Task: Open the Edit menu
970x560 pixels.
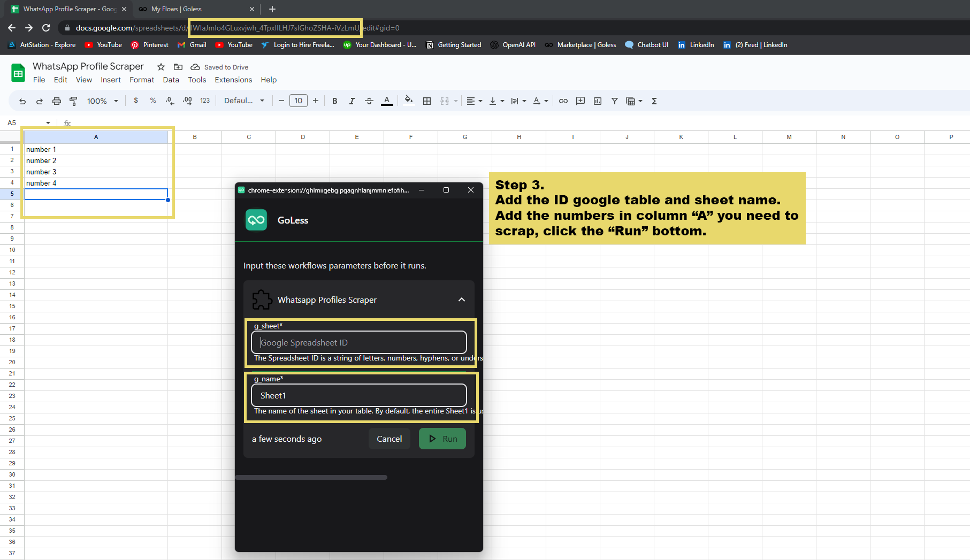Action: click(x=60, y=80)
